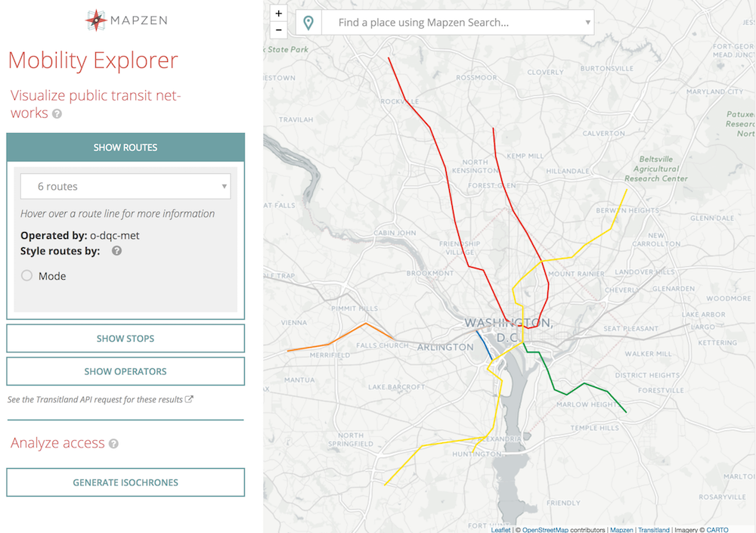Screen dimensions: 756x533
Task: Click the orange route line near Merrifield
Action: pyautogui.click(x=330, y=343)
